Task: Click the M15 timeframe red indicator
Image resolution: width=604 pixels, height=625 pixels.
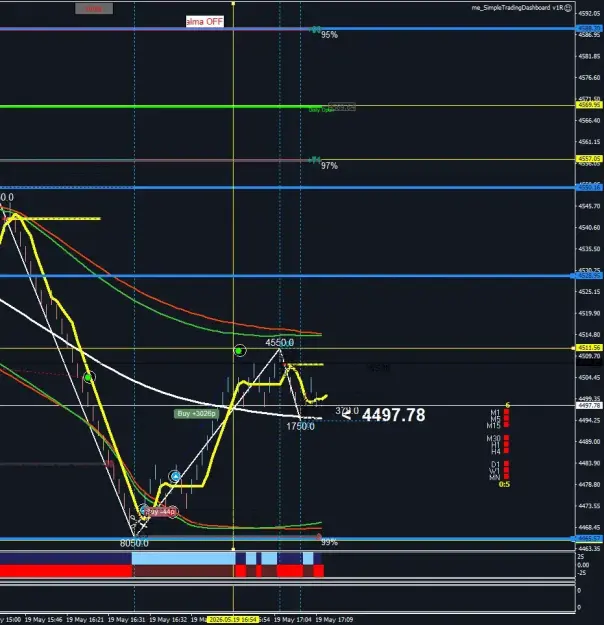Action: [x=506, y=425]
